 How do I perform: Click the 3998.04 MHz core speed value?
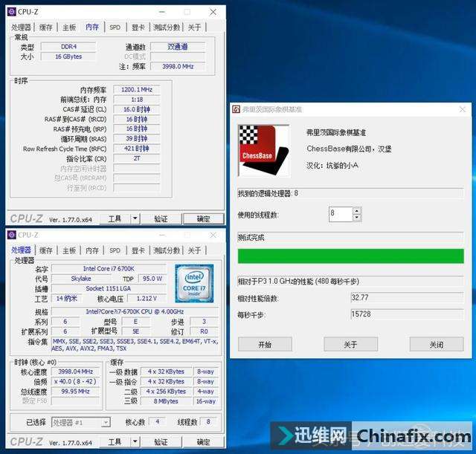(x=76, y=372)
